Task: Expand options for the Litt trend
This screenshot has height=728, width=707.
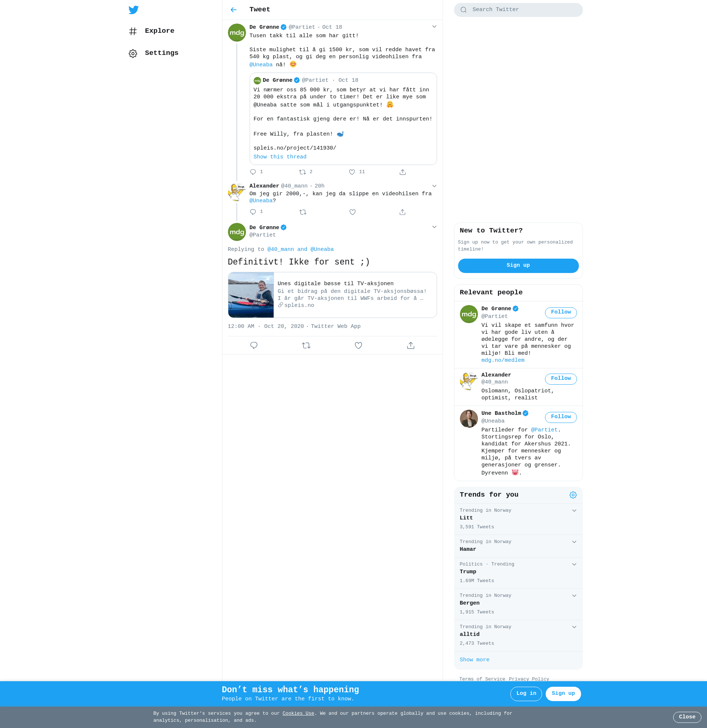Action: [x=574, y=511]
